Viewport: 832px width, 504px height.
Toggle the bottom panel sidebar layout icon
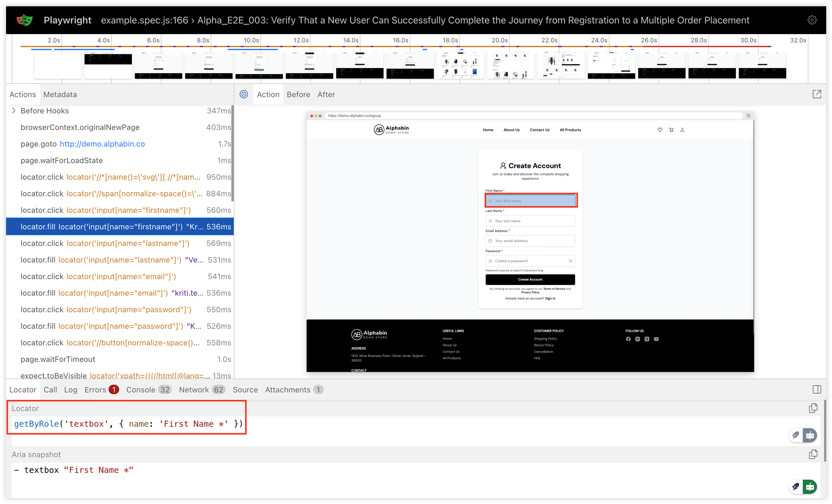tap(817, 390)
